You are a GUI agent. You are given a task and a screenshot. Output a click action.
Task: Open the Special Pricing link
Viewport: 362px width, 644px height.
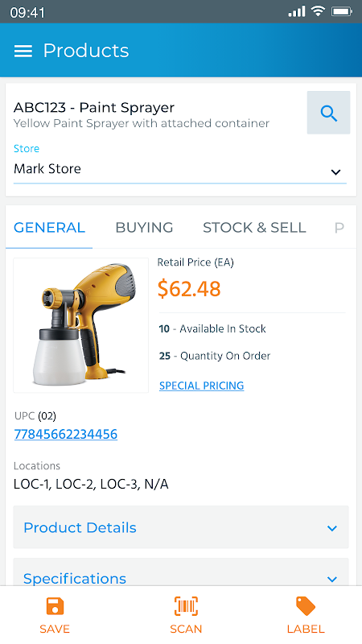[202, 386]
